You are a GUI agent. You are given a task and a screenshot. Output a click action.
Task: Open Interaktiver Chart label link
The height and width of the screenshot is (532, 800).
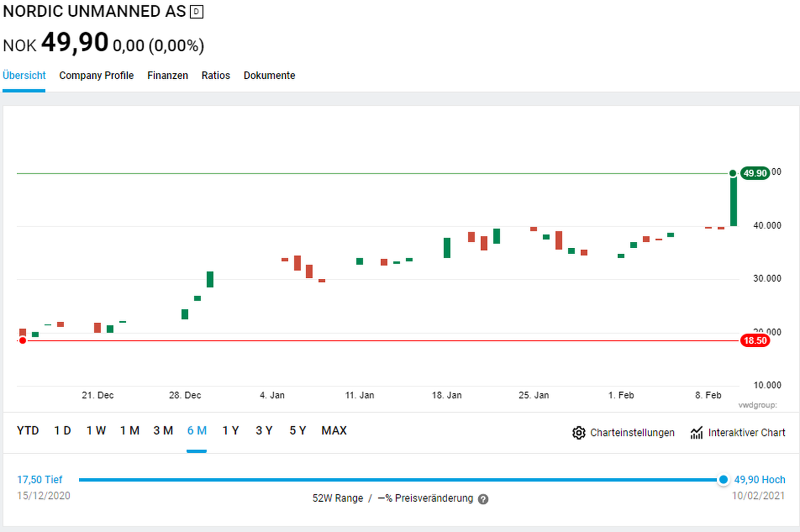(747, 432)
